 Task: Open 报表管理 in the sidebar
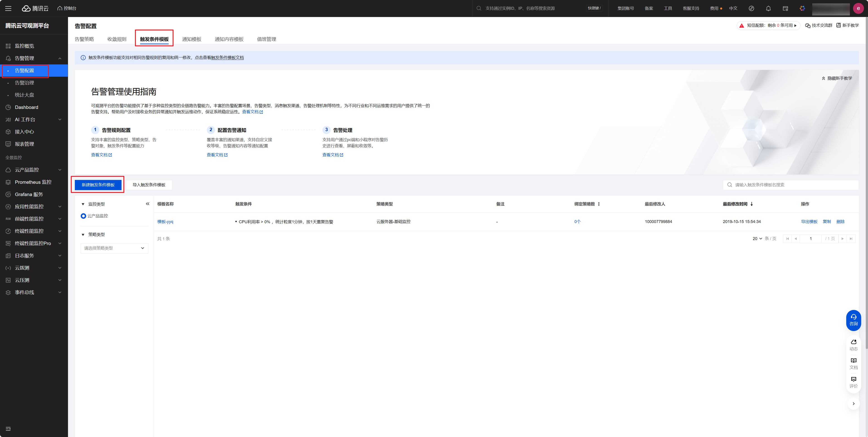(34, 144)
